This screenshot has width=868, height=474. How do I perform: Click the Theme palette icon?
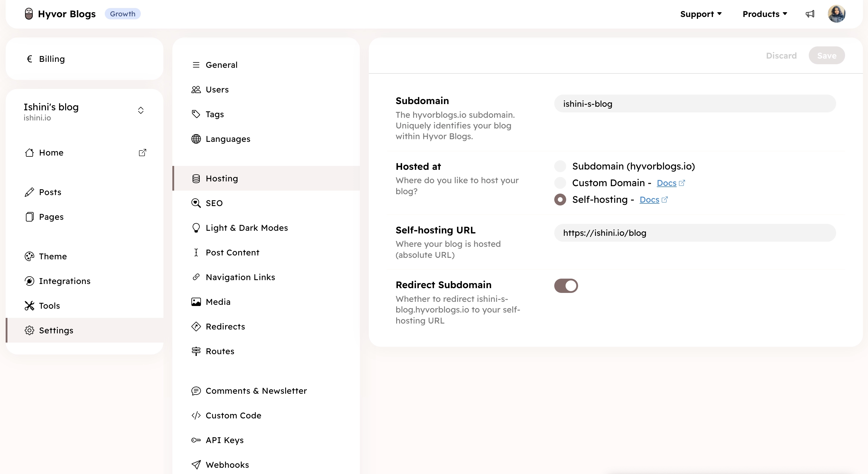(x=29, y=256)
